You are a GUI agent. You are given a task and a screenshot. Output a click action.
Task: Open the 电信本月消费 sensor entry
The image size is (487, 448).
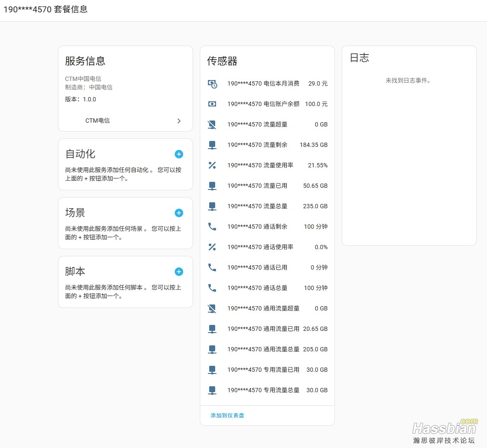tap(263, 83)
